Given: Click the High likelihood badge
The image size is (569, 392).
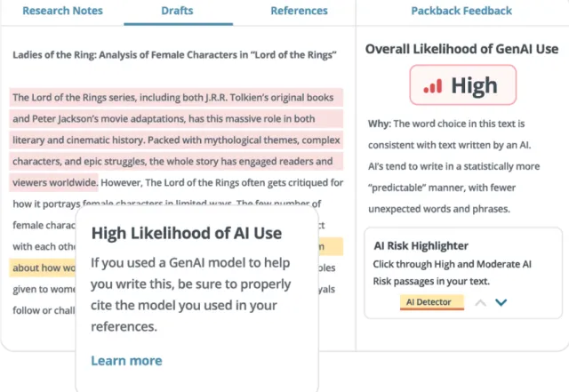Looking at the screenshot, I should 461,87.
